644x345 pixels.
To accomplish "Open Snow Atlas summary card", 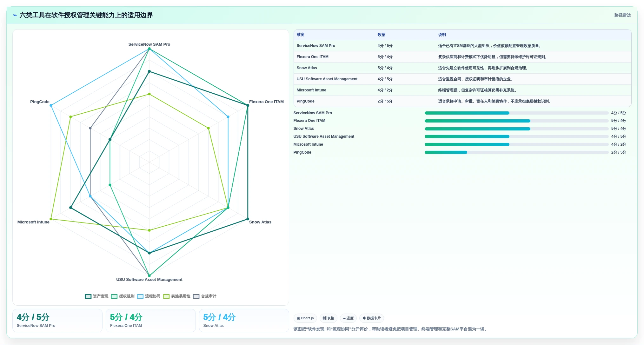I will tap(244, 321).
